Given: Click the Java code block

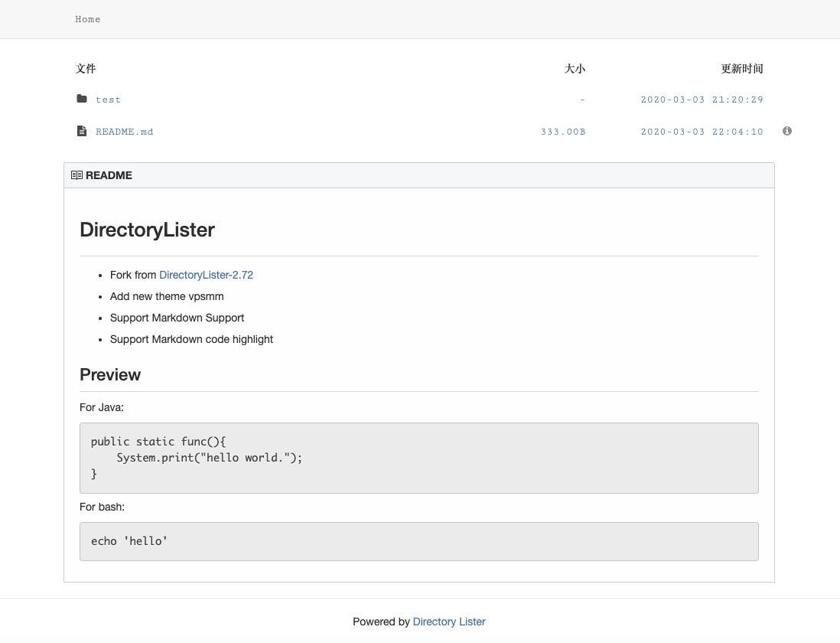Looking at the screenshot, I should pyautogui.click(x=419, y=458).
